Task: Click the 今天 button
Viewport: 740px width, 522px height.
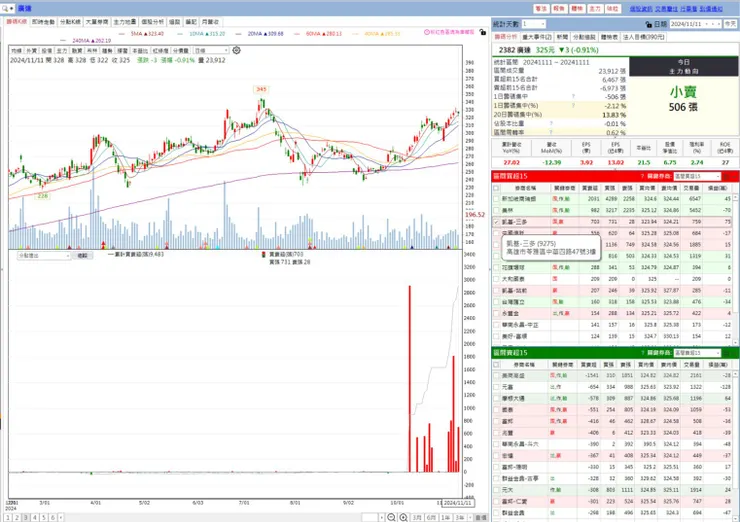Action: (730, 24)
